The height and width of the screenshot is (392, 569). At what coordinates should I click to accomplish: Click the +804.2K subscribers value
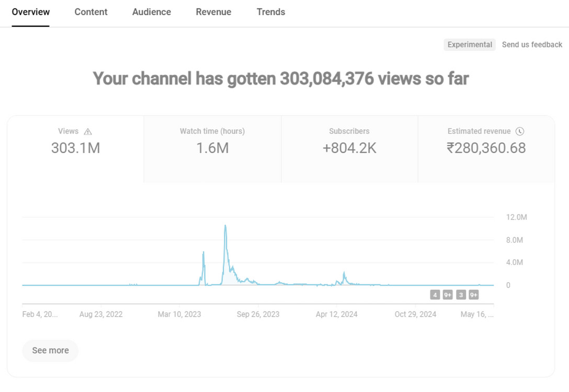349,148
